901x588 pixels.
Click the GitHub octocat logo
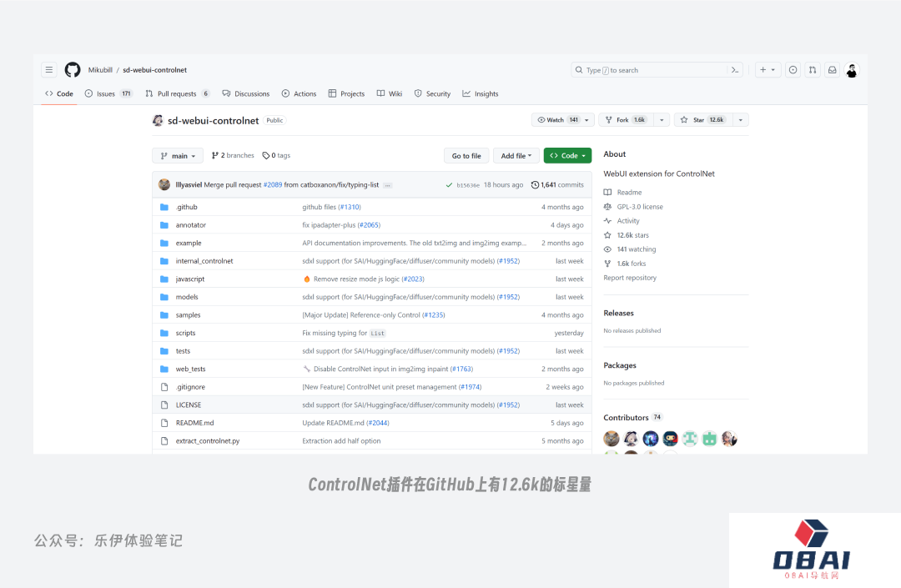(x=73, y=70)
